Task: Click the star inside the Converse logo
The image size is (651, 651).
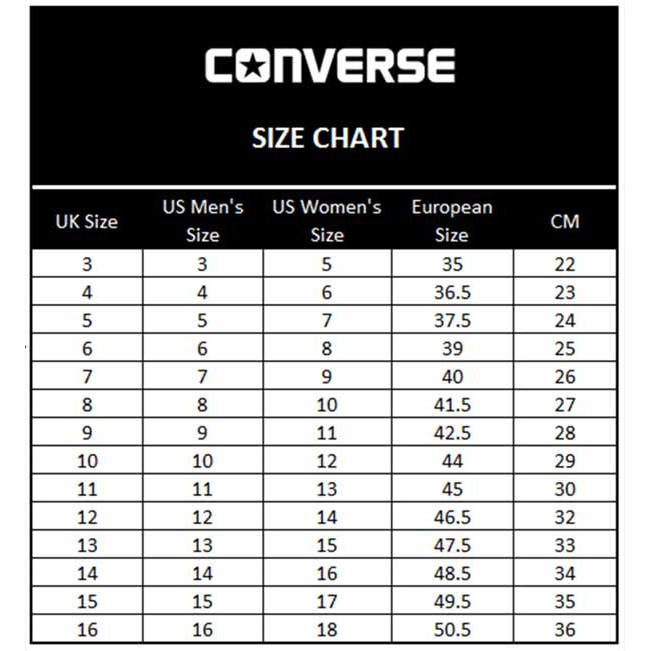Action: point(250,66)
